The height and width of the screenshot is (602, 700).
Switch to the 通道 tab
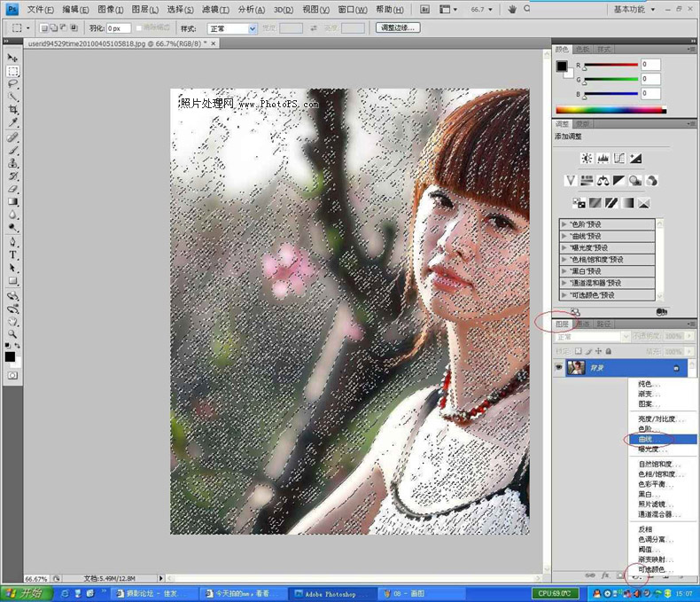click(583, 324)
